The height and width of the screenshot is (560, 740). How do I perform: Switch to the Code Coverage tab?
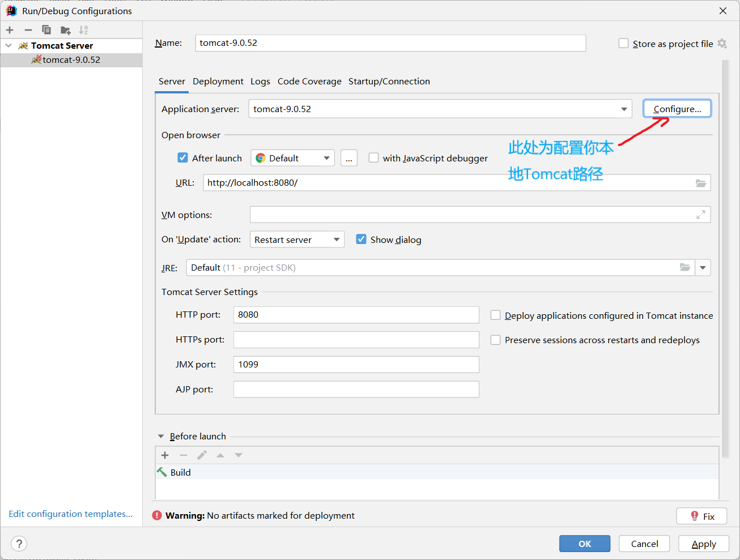309,82
